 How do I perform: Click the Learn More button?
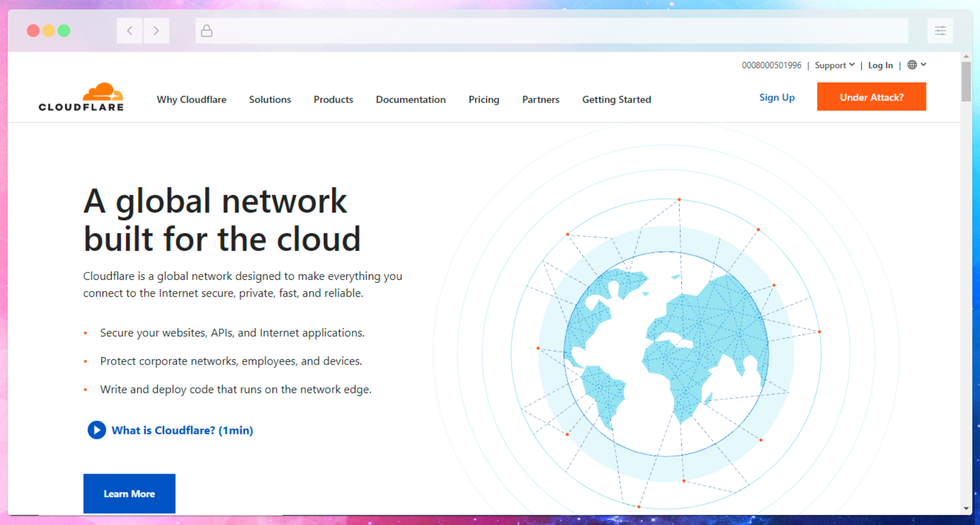coord(129,493)
